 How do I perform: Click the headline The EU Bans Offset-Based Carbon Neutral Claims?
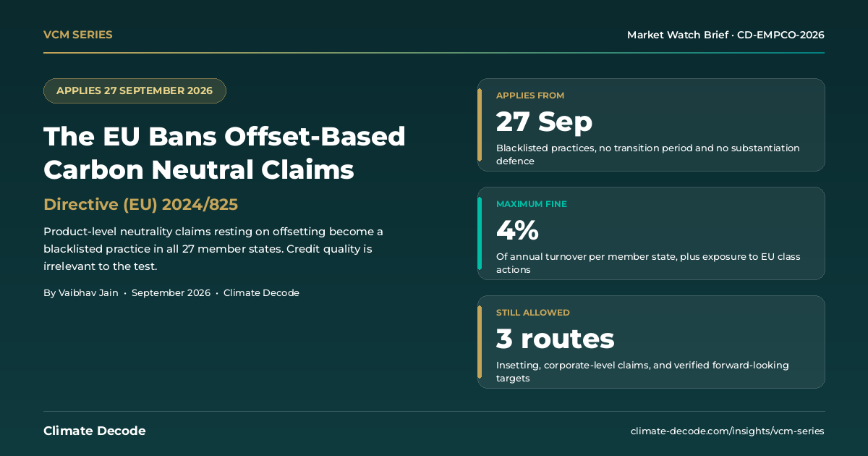[x=224, y=153]
